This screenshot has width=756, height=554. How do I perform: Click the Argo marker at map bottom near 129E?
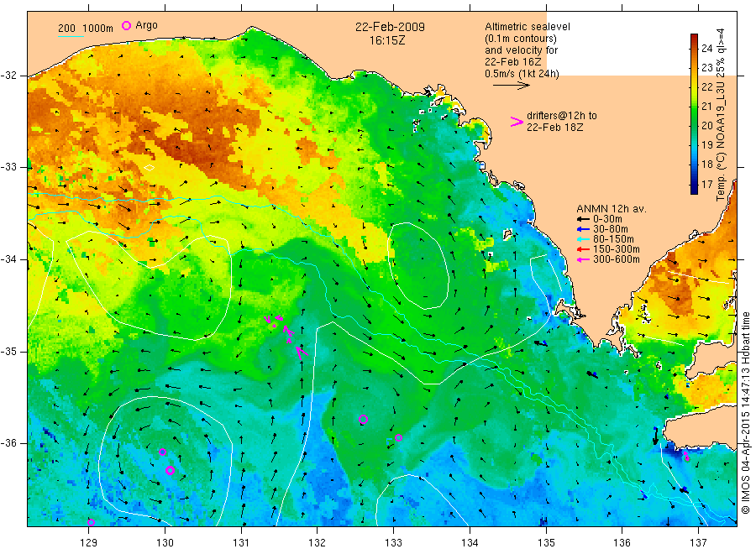pos(91,522)
